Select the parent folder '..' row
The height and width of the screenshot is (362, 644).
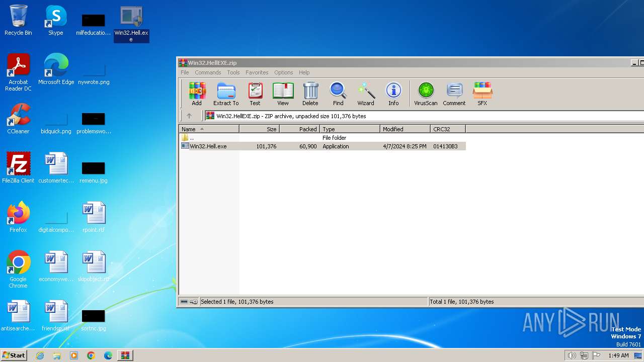[x=322, y=138]
